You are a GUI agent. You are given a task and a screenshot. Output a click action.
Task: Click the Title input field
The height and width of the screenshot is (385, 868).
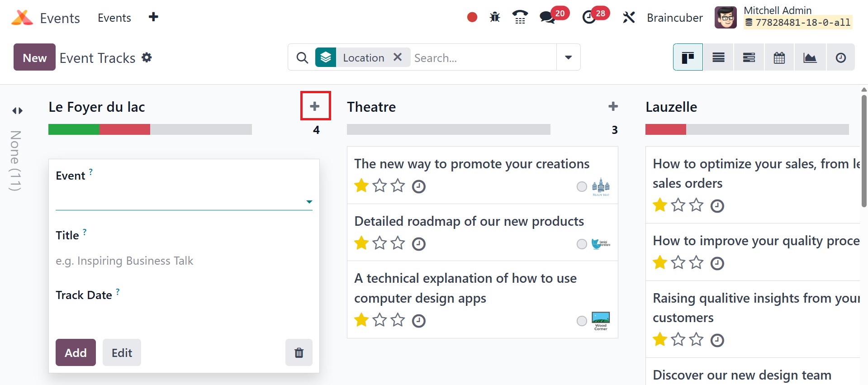pyautogui.click(x=183, y=261)
